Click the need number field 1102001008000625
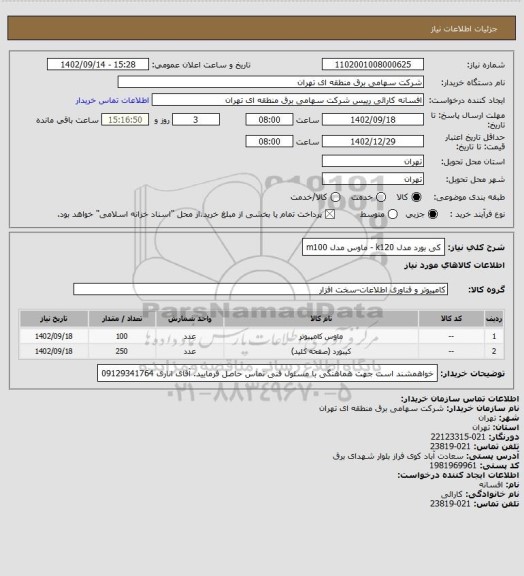The image size is (524, 576). (x=373, y=64)
